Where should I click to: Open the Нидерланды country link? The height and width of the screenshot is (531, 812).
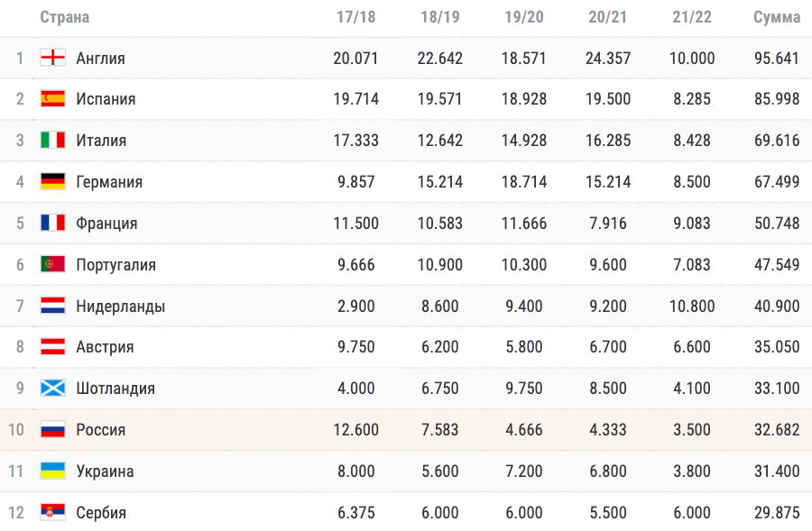tap(121, 307)
